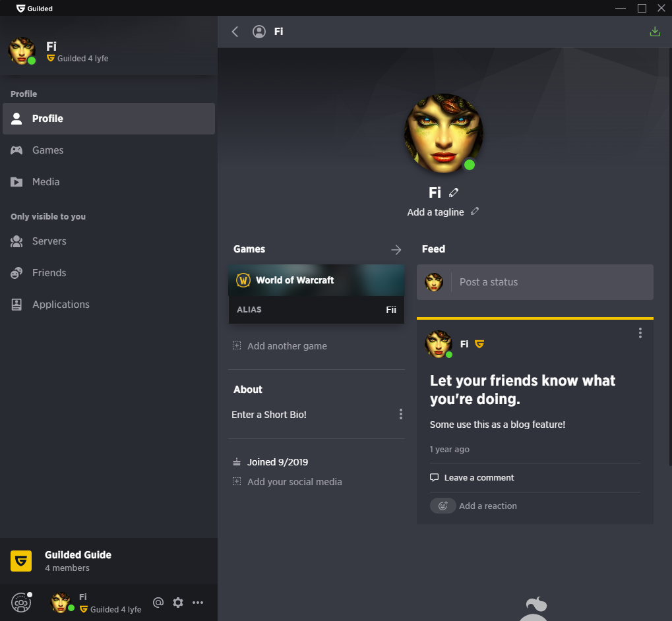
Task: Click the 4 members text
Action: pos(67,568)
